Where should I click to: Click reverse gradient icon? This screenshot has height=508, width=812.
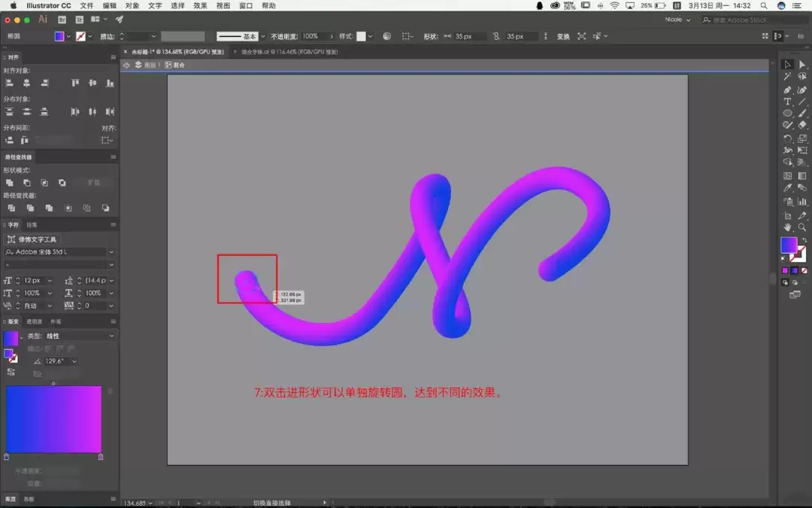coord(11,372)
